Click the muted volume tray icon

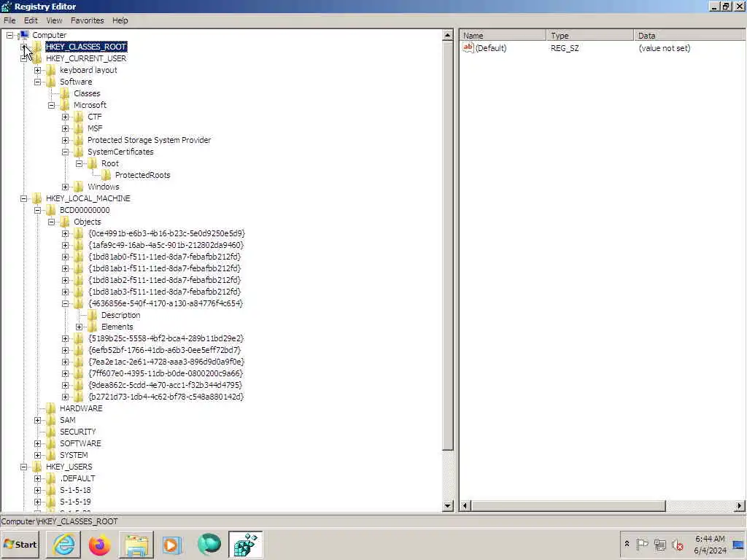(x=678, y=544)
